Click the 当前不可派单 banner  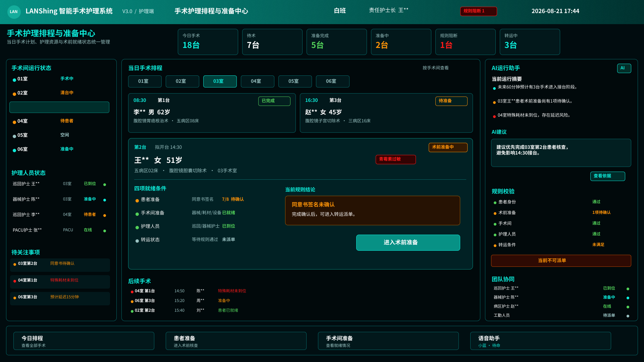point(561,261)
